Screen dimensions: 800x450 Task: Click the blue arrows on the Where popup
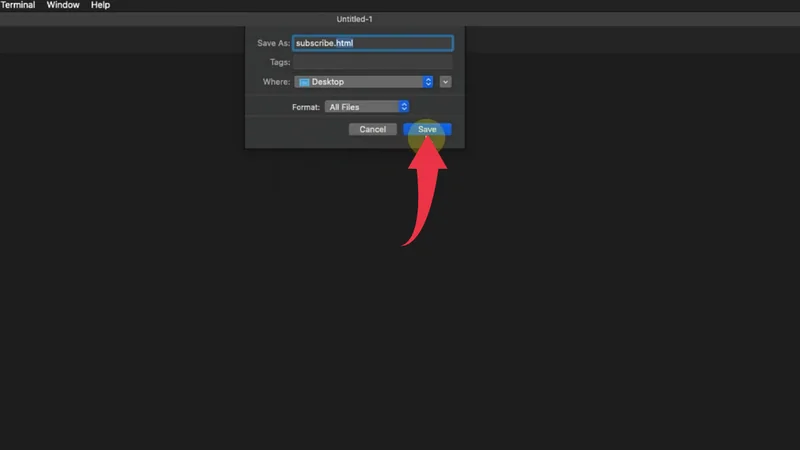(x=428, y=82)
